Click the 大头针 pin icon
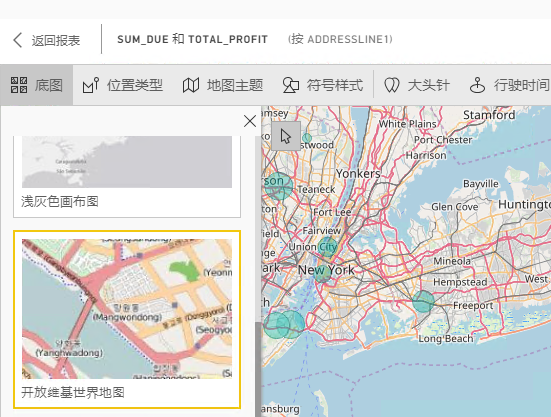 coord(391,85)
